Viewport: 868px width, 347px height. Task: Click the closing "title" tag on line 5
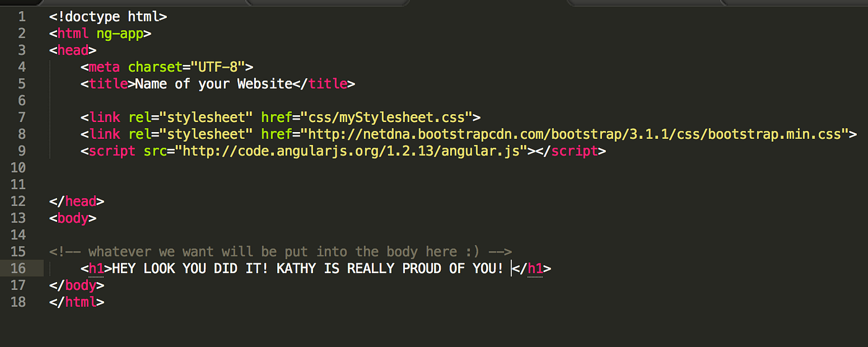pyautogui.click(x=323, y=84)
